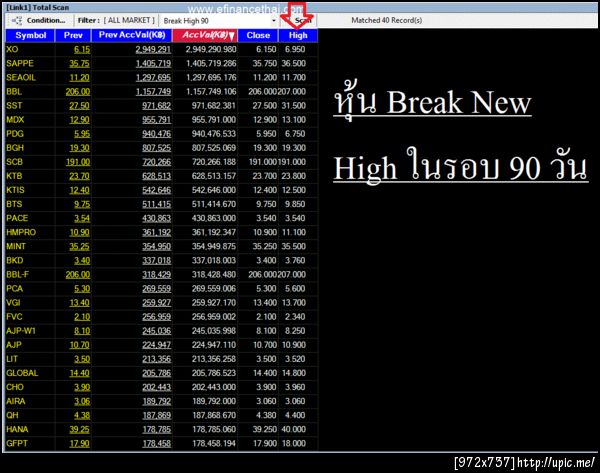600x473 pixels.
Task: Click BKD High value 3.760
Action: [x=295, y=261]
